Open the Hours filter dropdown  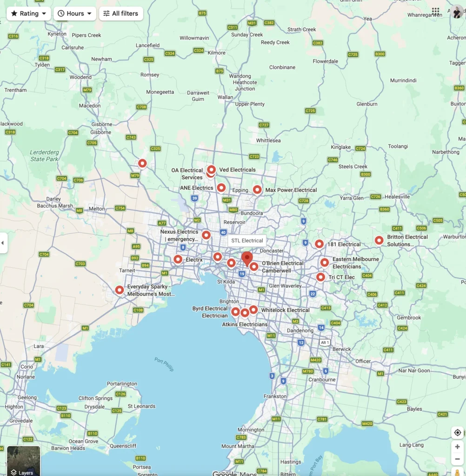point(75,13)
